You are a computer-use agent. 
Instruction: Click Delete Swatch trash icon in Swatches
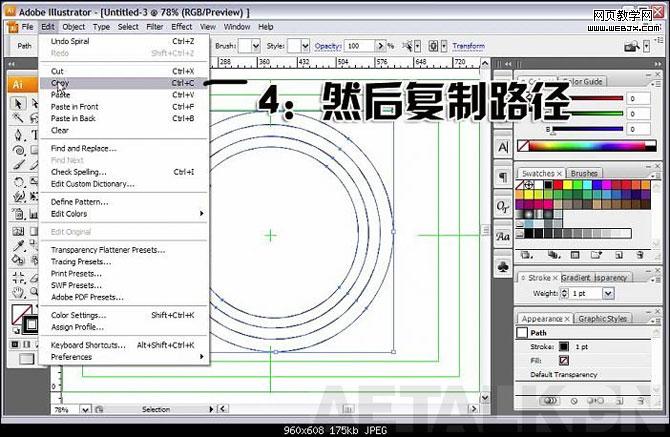(640, 255)
